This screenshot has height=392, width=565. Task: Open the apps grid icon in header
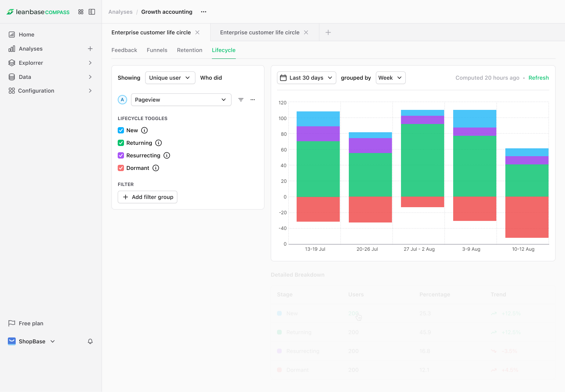pos(81,12)
